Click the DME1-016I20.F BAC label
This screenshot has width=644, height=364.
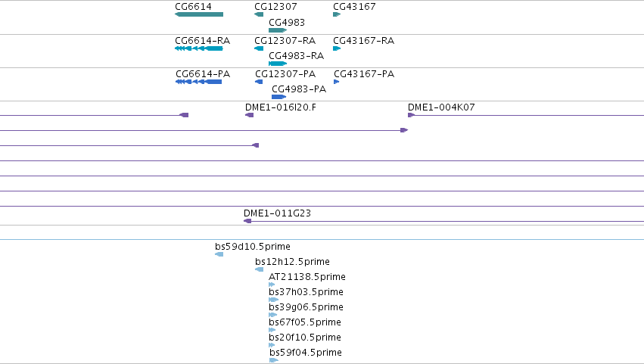(281, 107)
